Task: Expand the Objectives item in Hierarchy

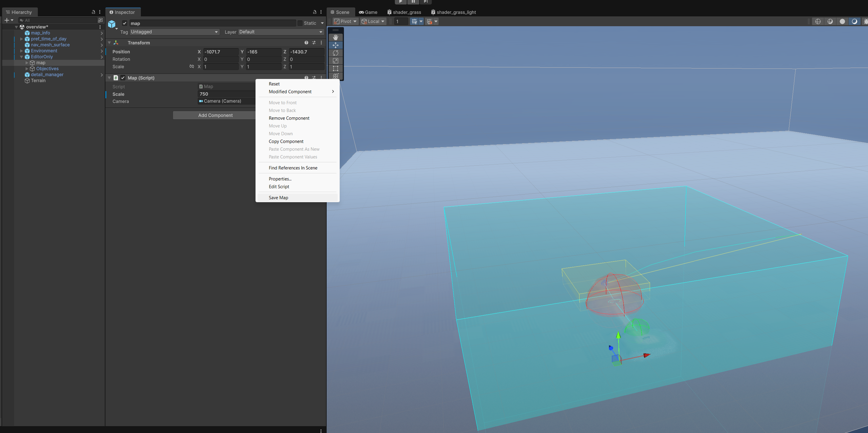Action: point(27,69)
